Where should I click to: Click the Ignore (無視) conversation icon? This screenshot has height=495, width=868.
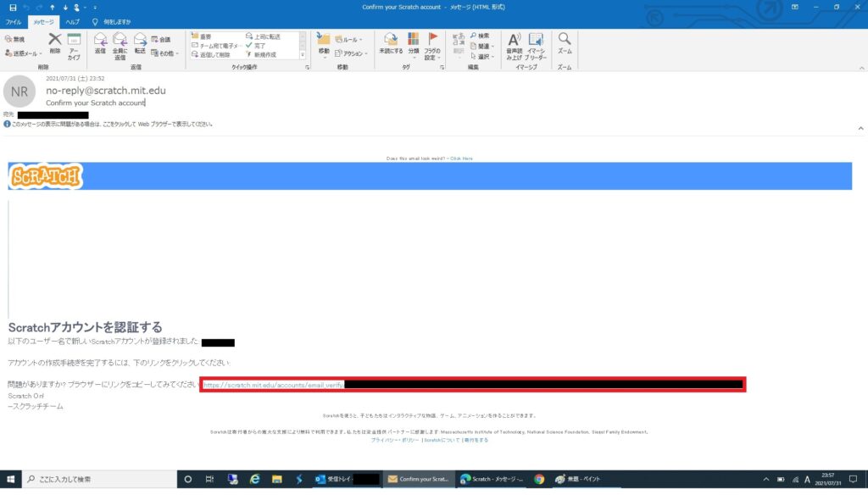(x=15, y=39)
